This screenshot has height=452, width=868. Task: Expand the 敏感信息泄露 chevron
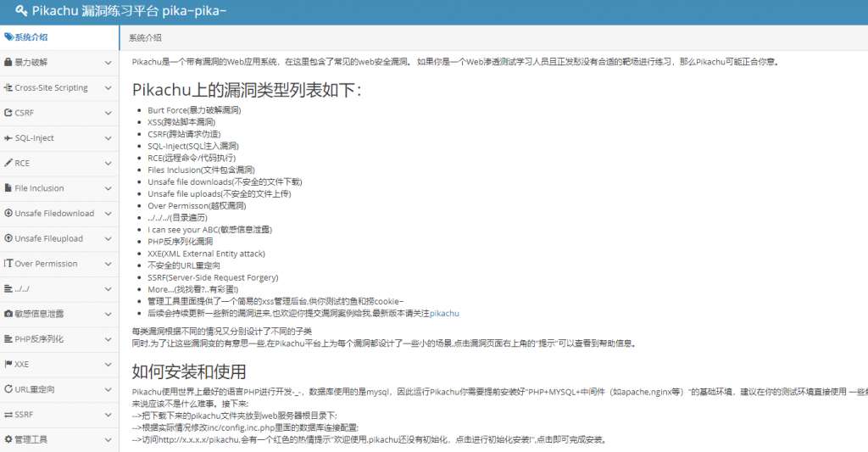108,314
